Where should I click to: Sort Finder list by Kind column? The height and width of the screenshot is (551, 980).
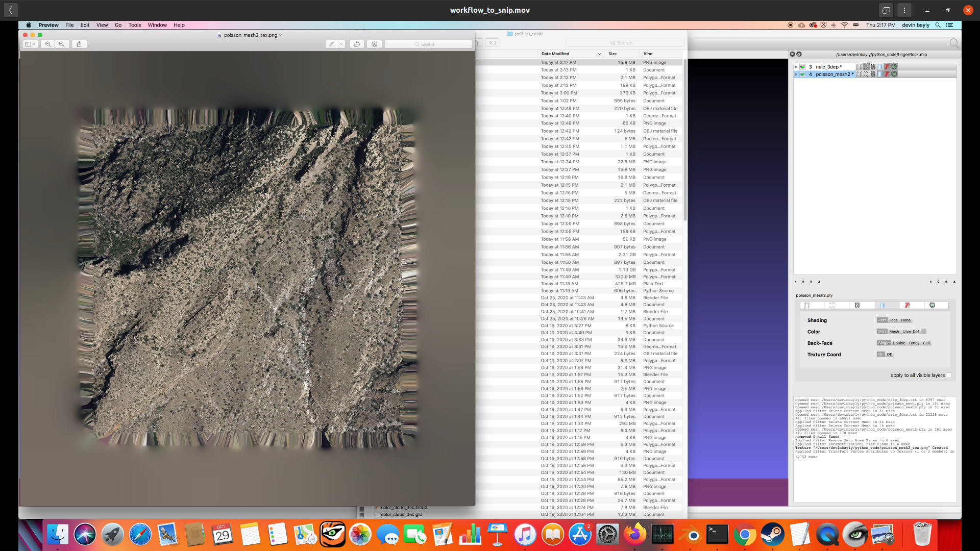pyautogui.click(x=661, y=54)
